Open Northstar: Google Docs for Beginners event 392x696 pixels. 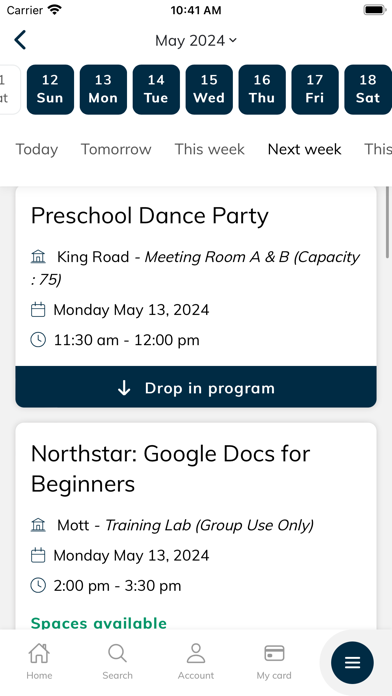pyautogui.click(x=170, y=469)
